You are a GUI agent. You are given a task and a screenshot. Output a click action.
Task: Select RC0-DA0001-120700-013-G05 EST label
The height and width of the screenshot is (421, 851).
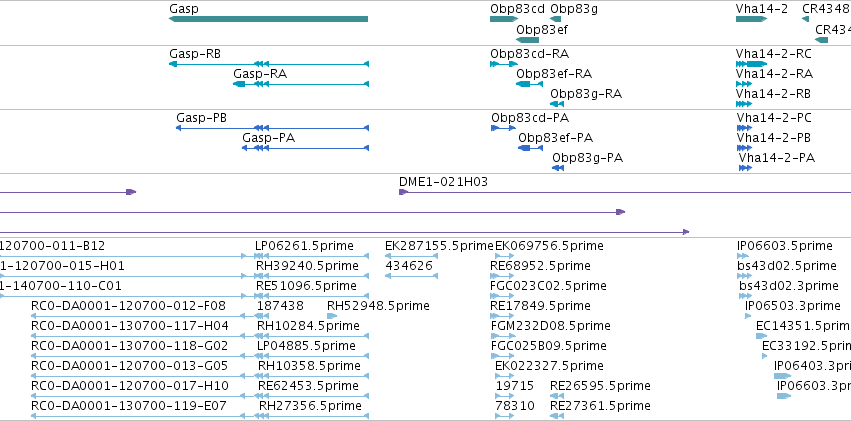point(130,366)
